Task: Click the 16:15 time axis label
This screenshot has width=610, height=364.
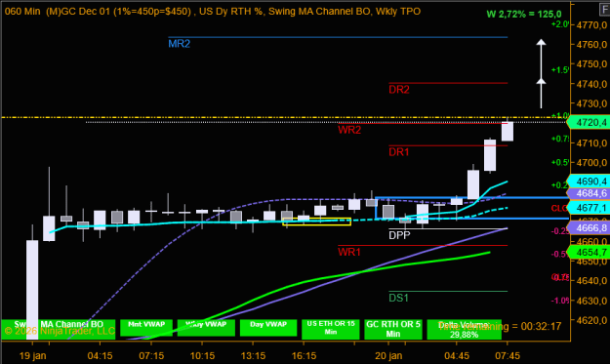Action: pos(304,356)
